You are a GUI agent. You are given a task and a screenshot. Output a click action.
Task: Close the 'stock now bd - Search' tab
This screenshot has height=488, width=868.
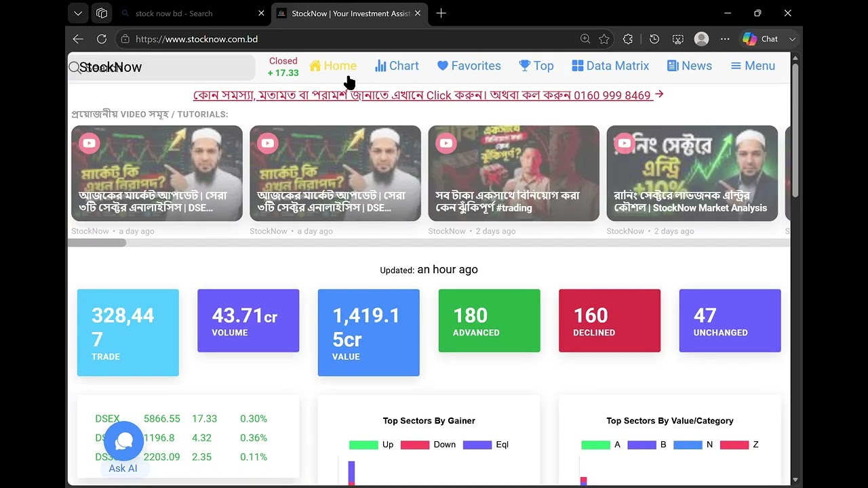262,14
